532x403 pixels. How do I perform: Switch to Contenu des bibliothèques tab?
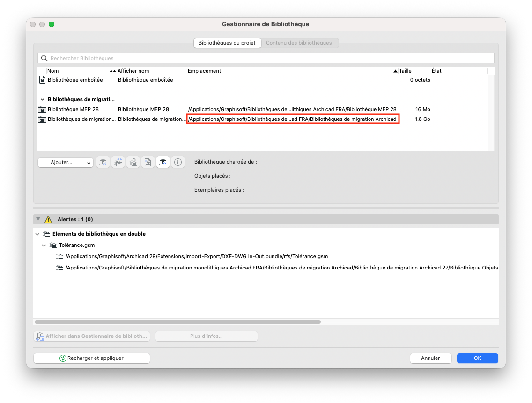(x=299, y=43)
